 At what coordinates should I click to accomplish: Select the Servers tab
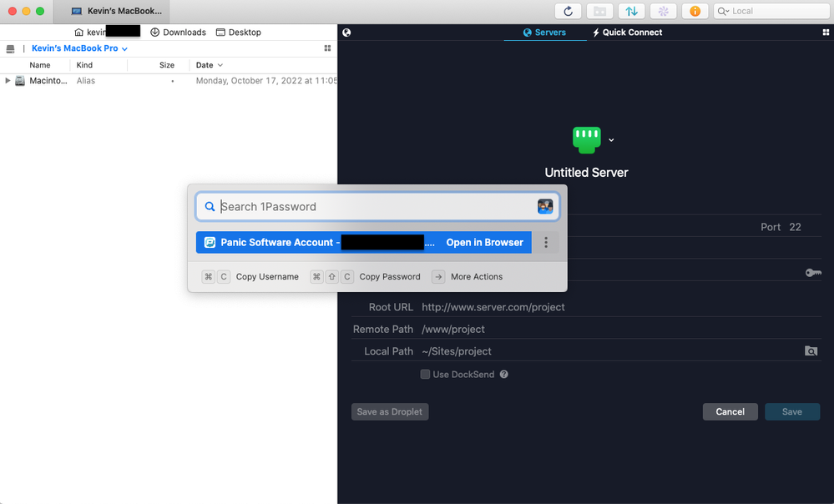pyautogui.click(x=544, y=33)
